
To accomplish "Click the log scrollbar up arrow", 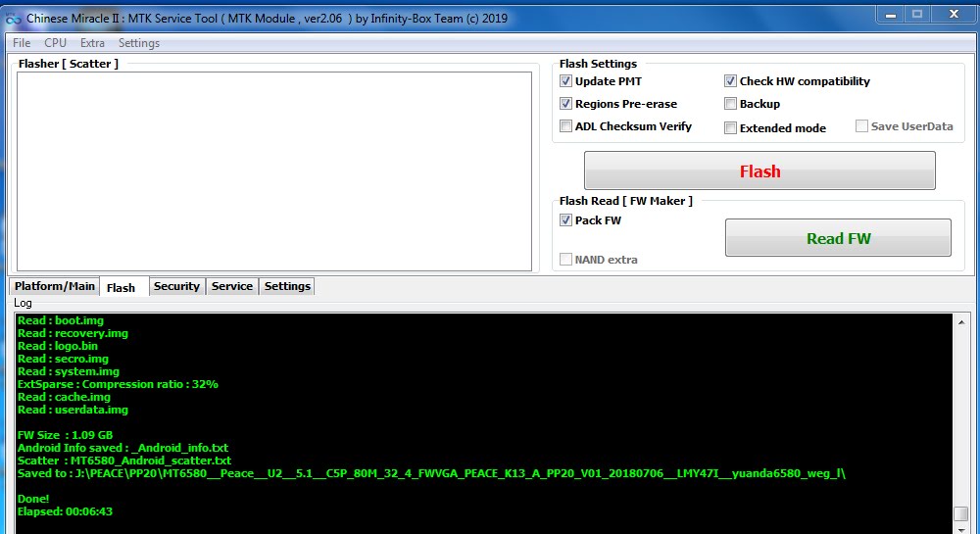I will 961,322.
